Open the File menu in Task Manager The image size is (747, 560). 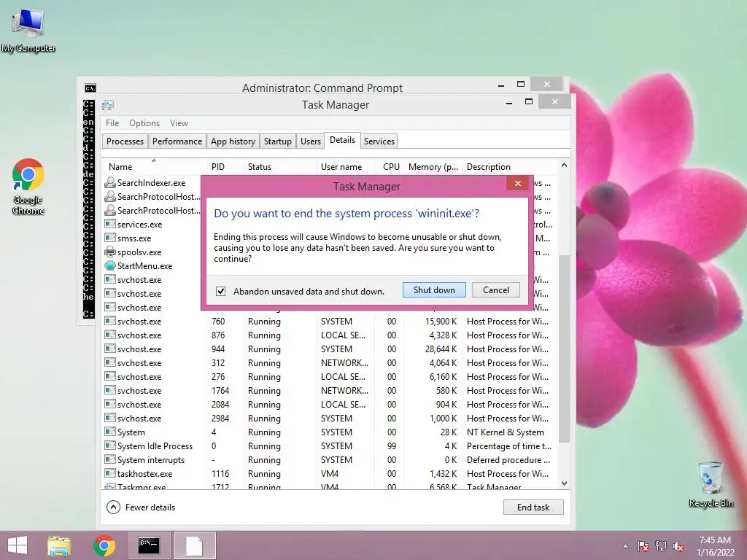(x=112, y=122)
